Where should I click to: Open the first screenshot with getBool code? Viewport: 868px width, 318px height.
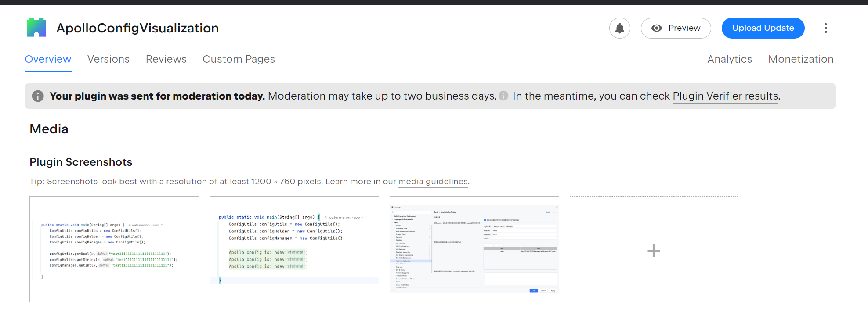point(114,249)
